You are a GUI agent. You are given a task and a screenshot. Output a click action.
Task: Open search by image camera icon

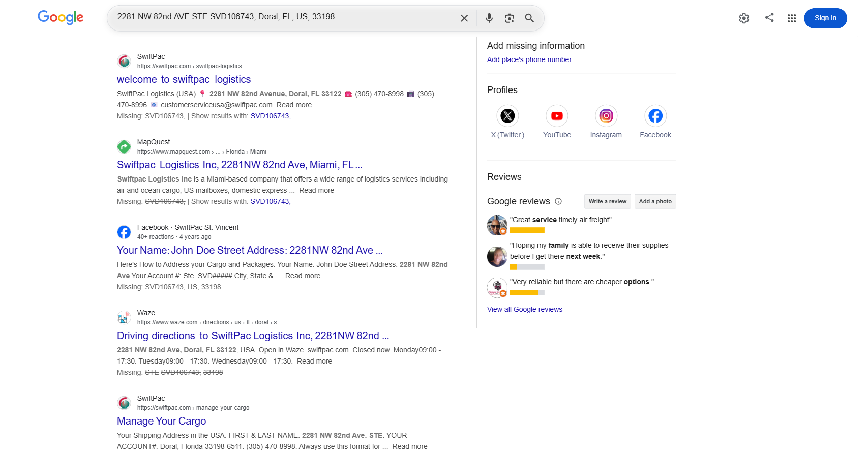point(510,18)
